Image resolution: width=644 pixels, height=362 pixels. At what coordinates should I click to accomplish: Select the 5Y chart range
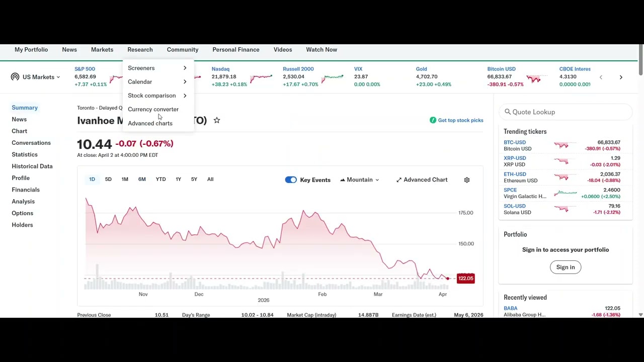[194, 179]
